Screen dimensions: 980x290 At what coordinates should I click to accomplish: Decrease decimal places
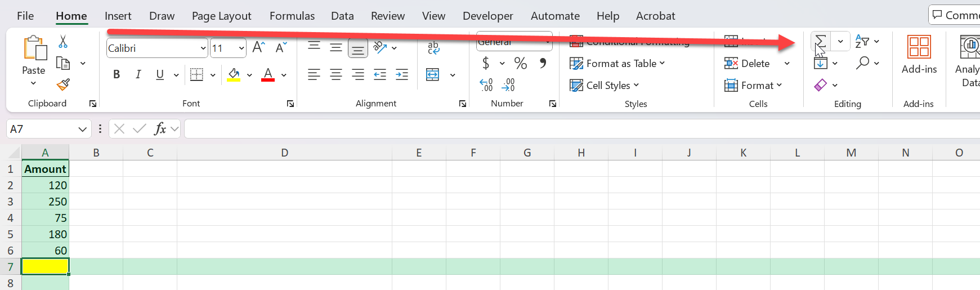(x=508, y=85)
